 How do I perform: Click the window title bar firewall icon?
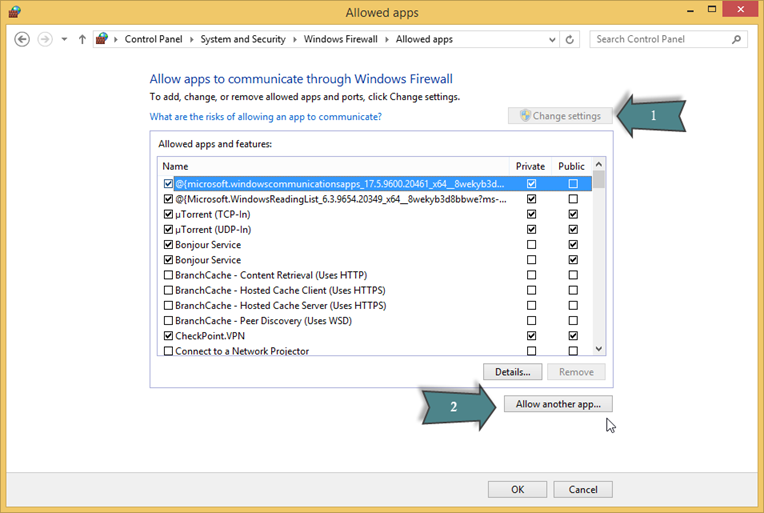click(15, 12)
